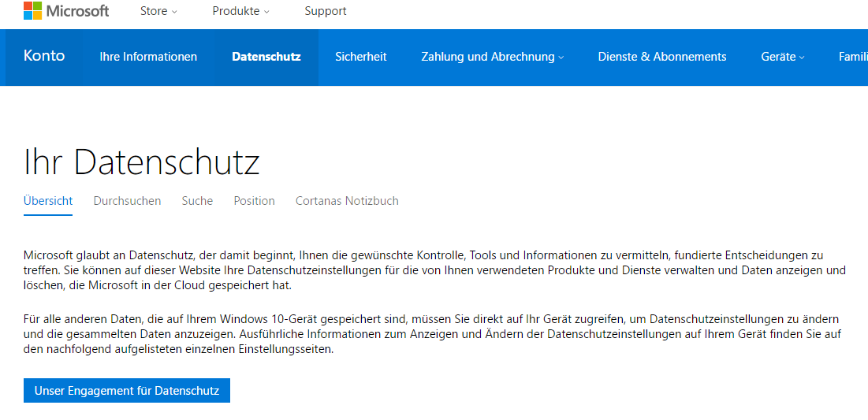This screenshot has width=868, height=420.
Task: Open the Cortanas Notizbuch tab
Action: tap(347, 201)
